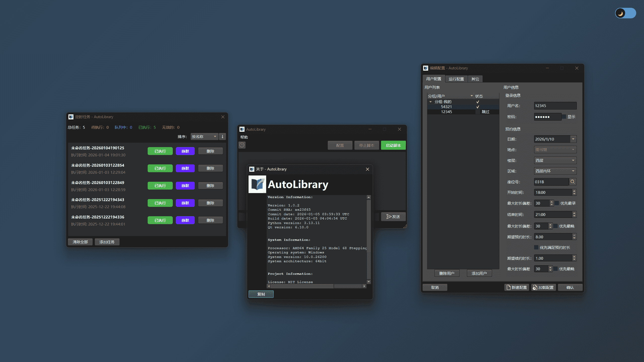
Task: Enable the 优先最早 checkbox
Action: 556,203
